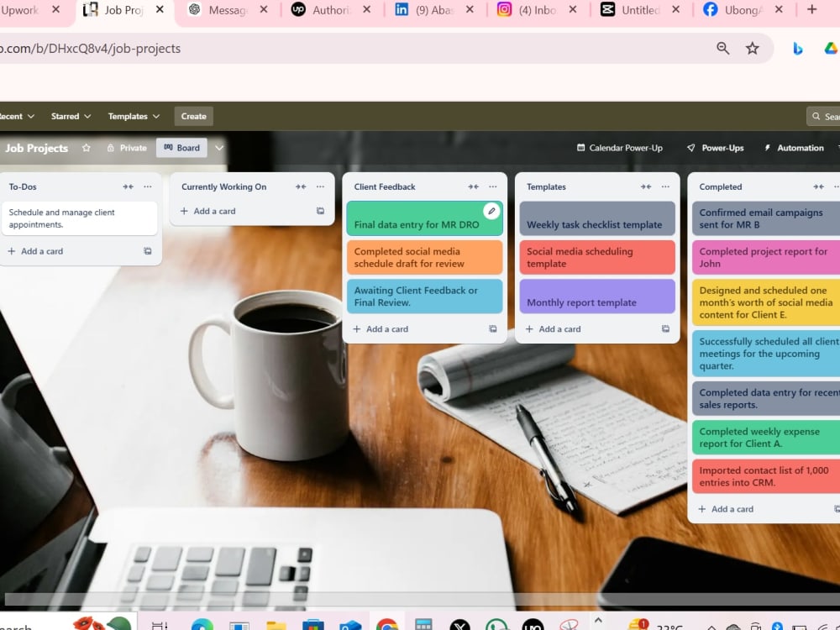The height and width of the screenshot is (630, 840).
Task: Open Social media scheduling template card
Action: 596,258
